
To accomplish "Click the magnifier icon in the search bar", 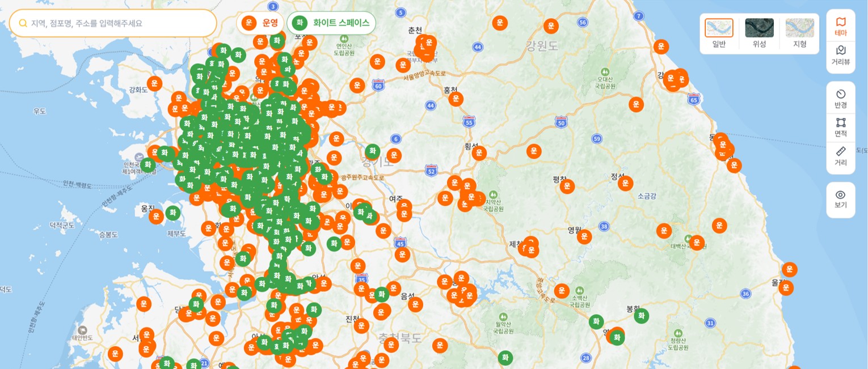I will pyautogui.click(x=23, y=23).
